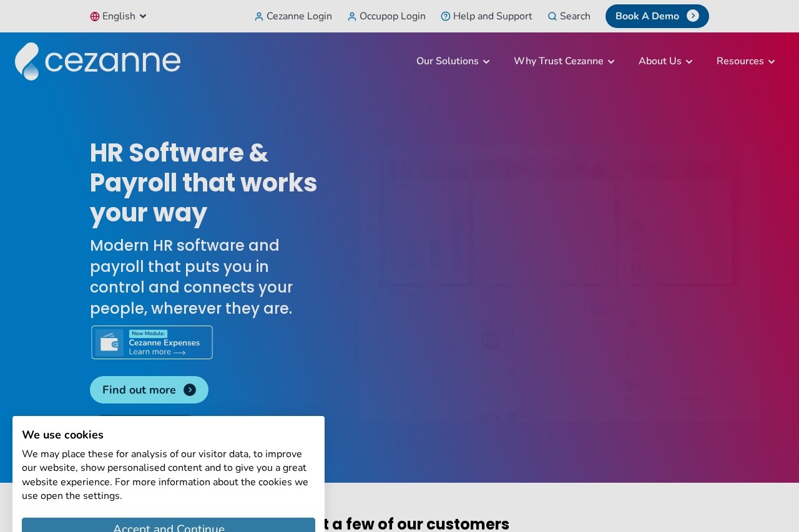Click the arrow icon in Find out more
Screen dimensions: 799x532
click(x=190, y=390)
